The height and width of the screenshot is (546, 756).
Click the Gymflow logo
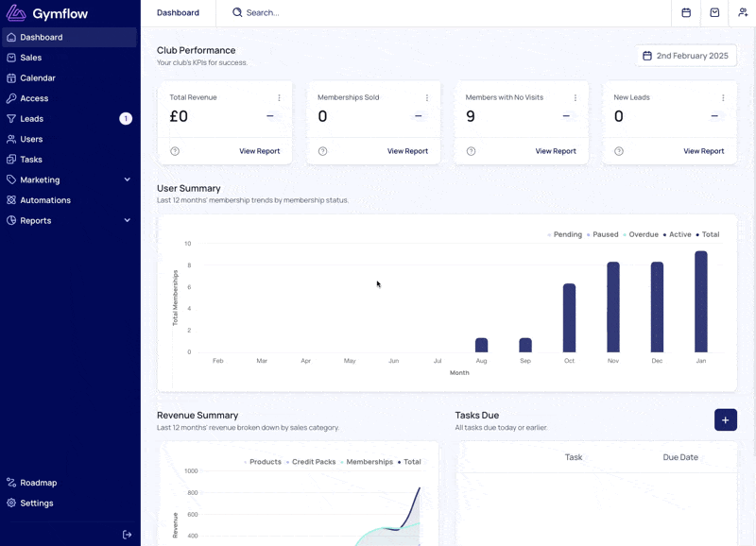pos(47,13)
